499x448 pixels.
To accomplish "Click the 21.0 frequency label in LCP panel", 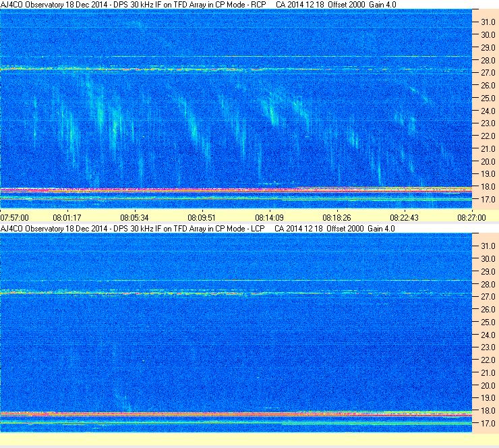I will [488, 373].
